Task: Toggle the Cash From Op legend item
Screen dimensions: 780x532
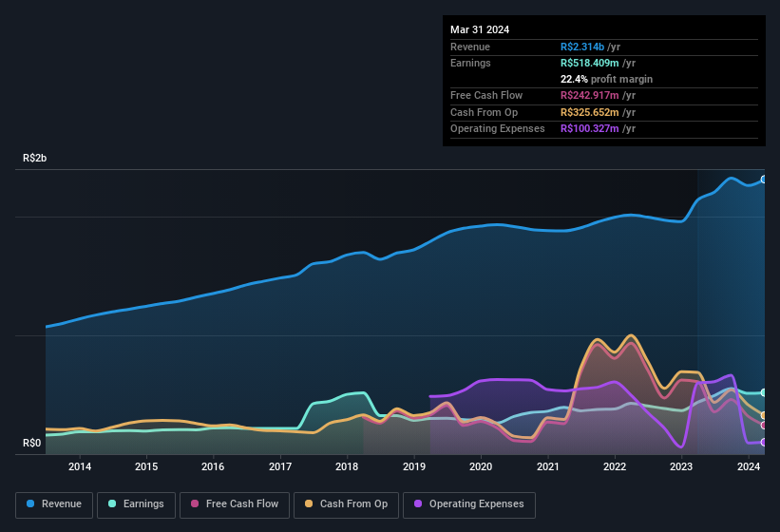Action: [x=346, y=504]
